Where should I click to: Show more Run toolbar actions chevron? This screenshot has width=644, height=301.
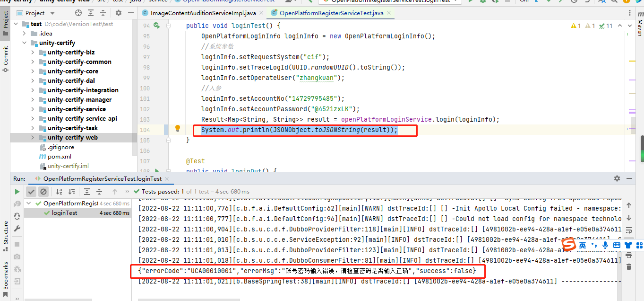click(x=127, y=192)
